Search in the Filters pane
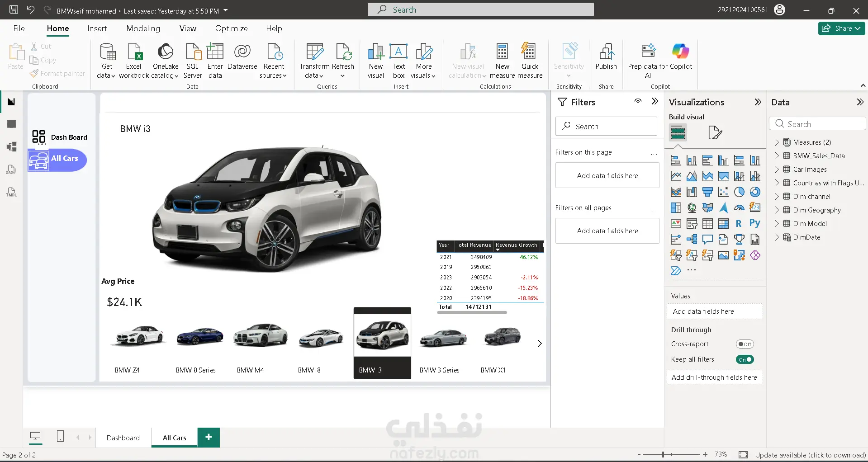 tap(606, 127)
